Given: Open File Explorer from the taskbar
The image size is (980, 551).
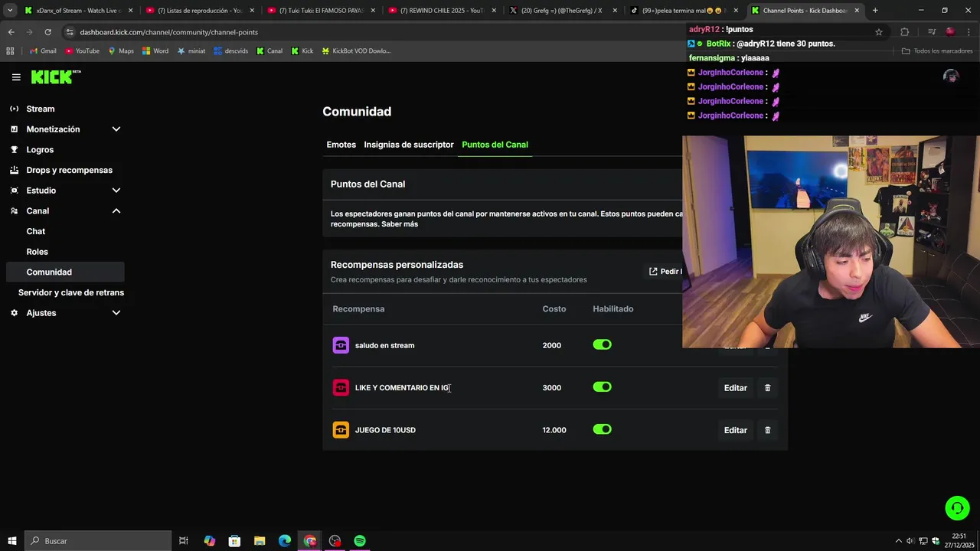Looking at the screenshot, I should [260, 541].
